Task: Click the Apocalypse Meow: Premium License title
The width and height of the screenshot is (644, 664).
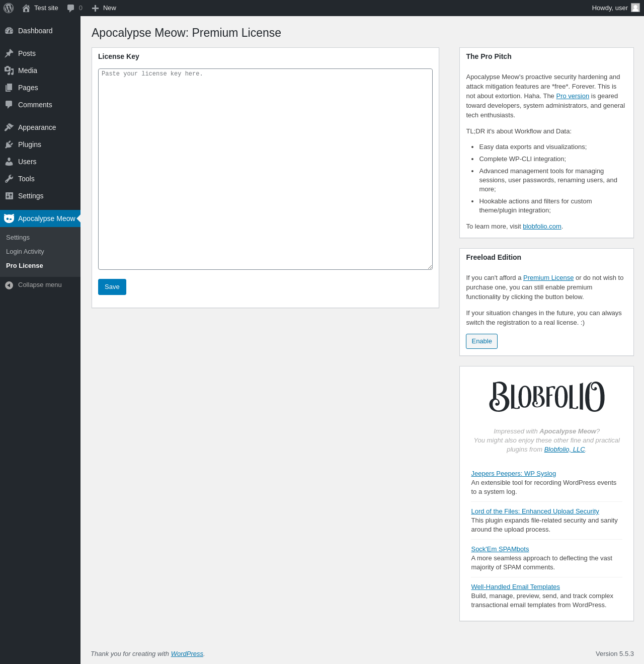Action: pyautogui.click(x=186, y=33)
